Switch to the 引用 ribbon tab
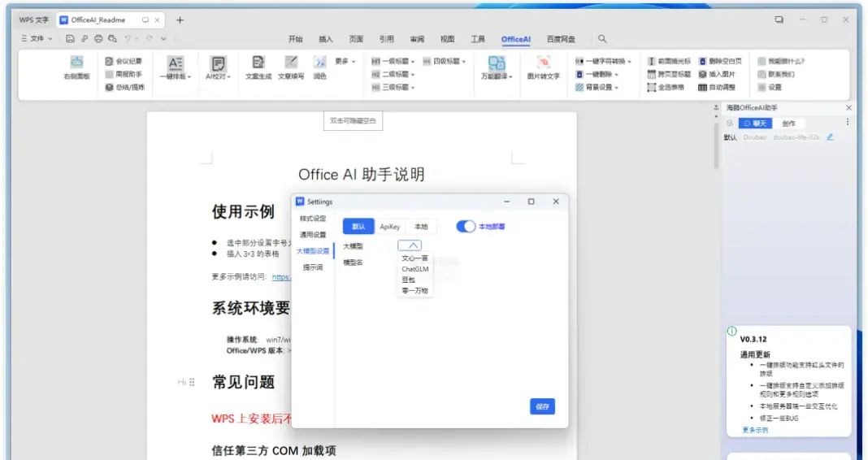This screenshot has height=460, width=868. coord(386,39)
